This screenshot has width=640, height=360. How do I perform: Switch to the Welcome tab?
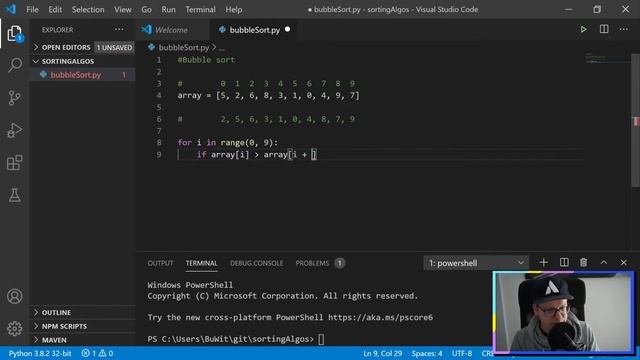171,30
